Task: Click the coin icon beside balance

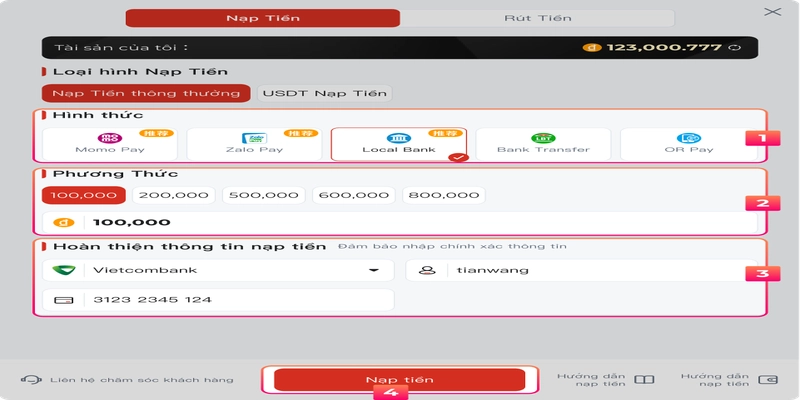Action: (592, 48)
